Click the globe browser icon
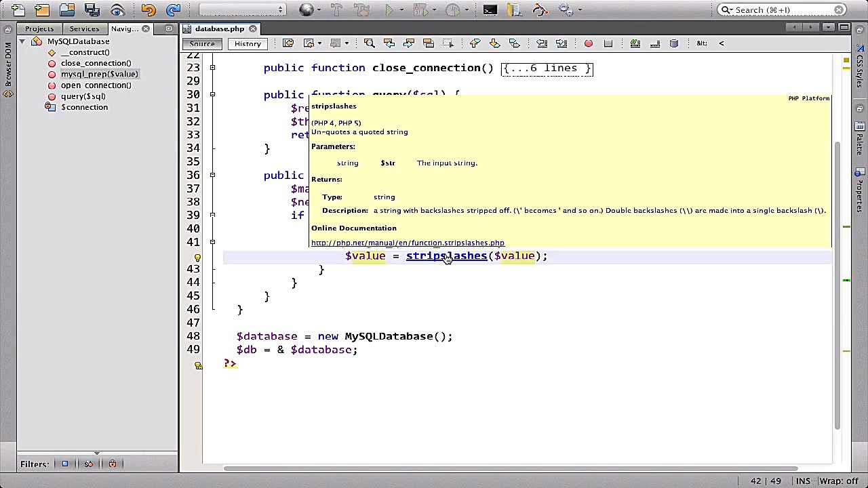The width and height of the screenshot is (868, 488). tap(307, 10)
